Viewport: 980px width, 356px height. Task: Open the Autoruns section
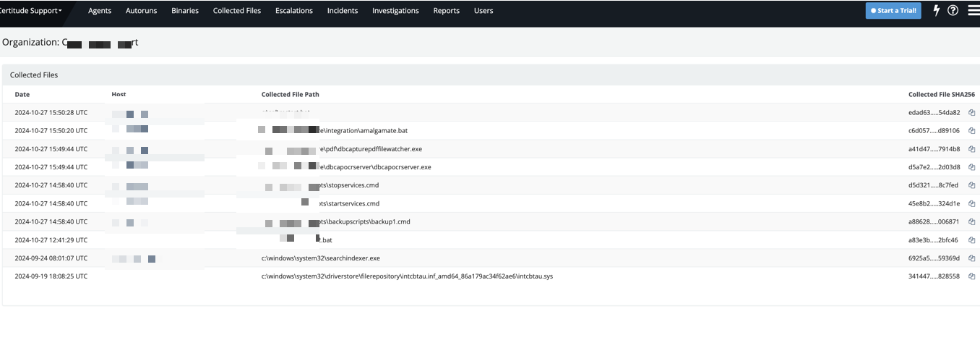141,11
